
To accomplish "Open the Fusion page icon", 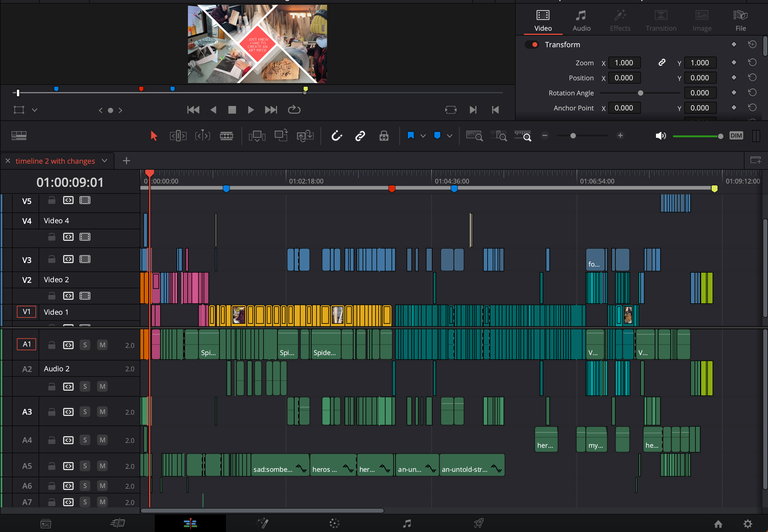I will click(262, 523).
